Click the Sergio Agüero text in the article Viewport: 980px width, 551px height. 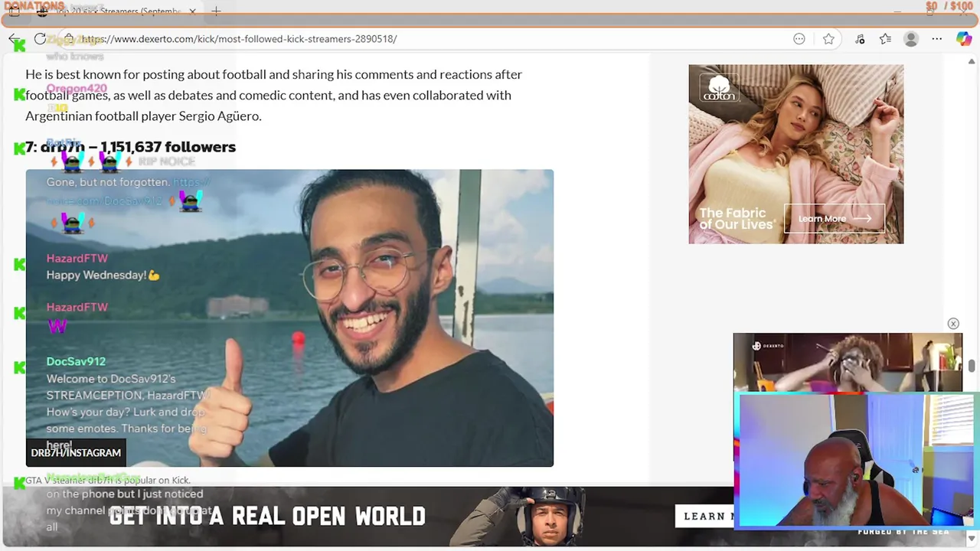(220, 116)
